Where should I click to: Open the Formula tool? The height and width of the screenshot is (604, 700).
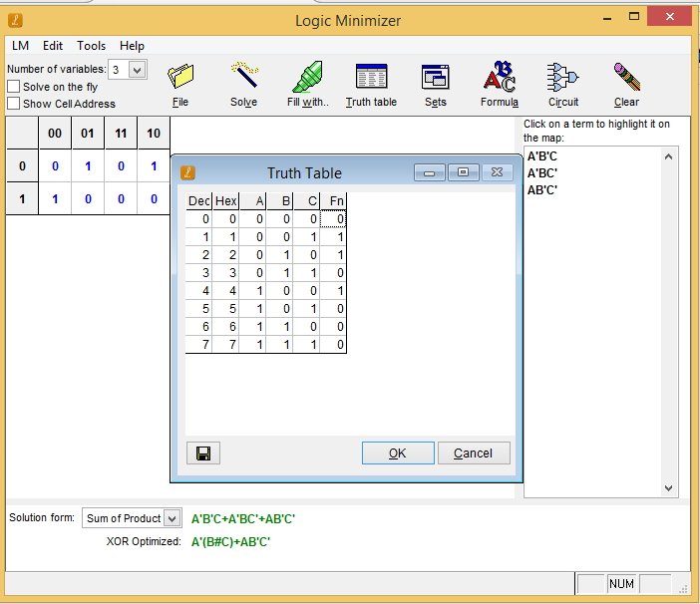[x=500, y=84]
